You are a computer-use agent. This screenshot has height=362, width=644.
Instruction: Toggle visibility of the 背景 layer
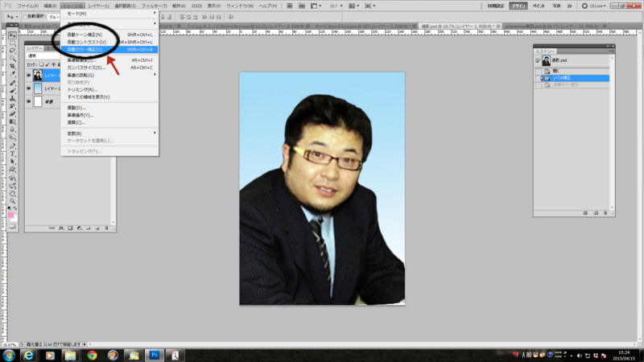click(x=29, y=101)
